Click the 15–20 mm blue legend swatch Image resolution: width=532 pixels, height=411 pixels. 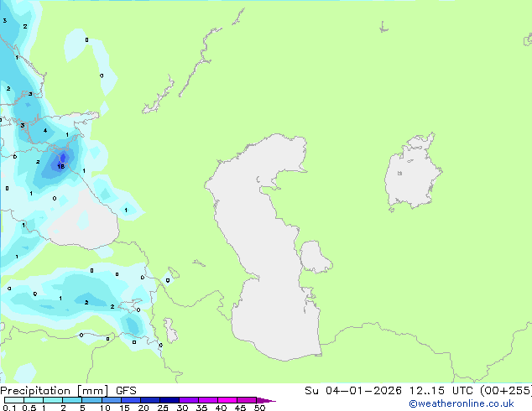pos(130,400)
